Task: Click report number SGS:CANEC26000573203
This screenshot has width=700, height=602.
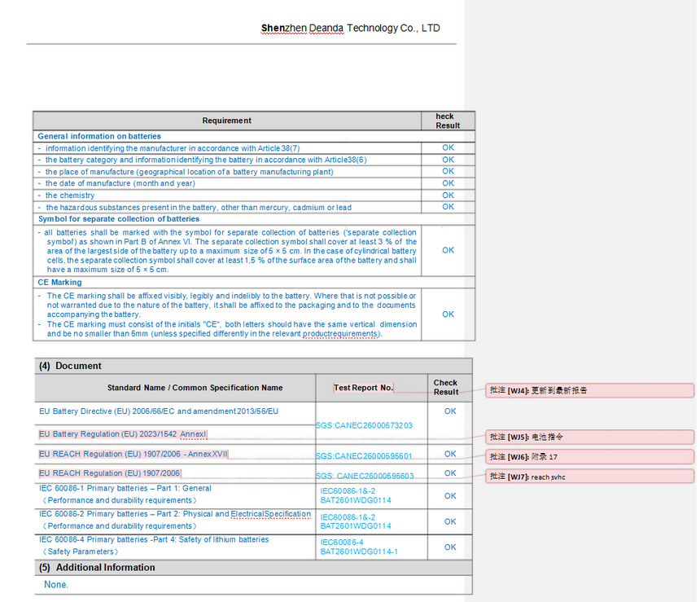Action: [x=364, y=425]
